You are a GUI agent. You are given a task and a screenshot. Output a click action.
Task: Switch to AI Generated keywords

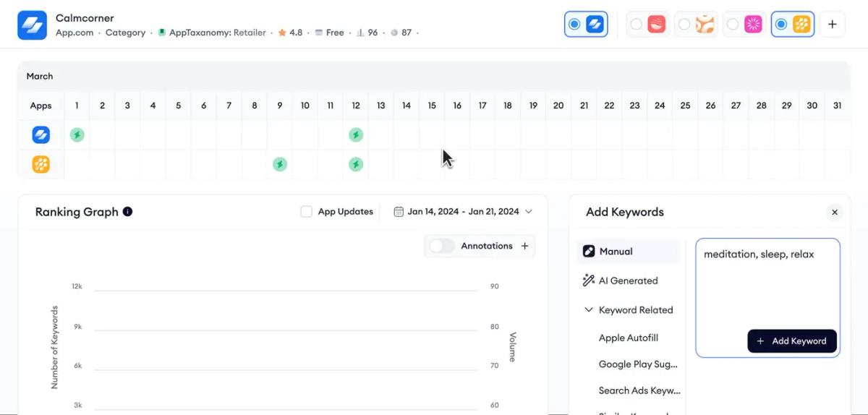coord(628,281)
